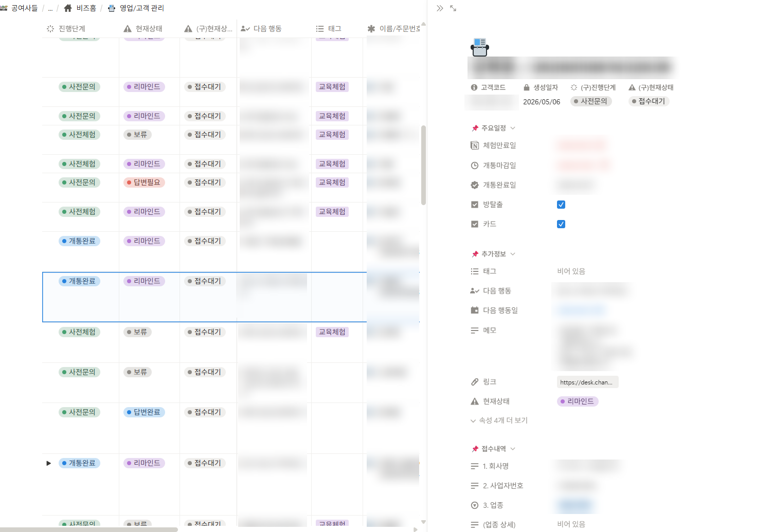The image size is (773, 532).
Task: Open page in full view with expand arrows icon
Action: 453,8
